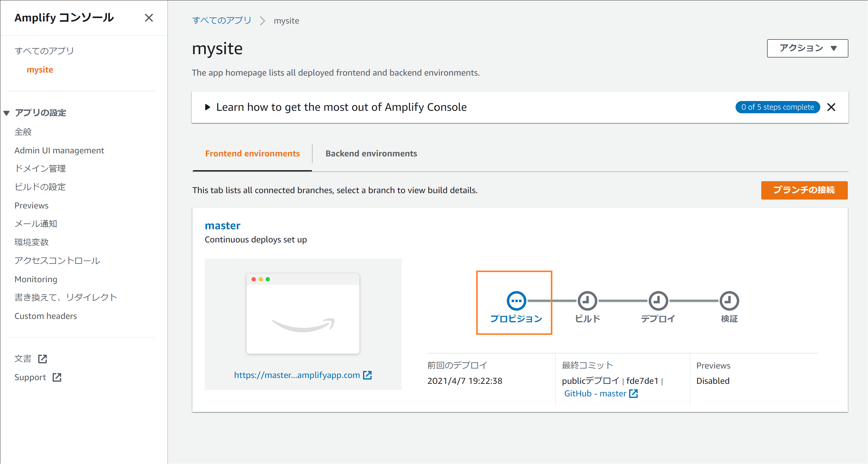Viewport: 868px width, 464px height.
Task: Click external link icon next to 文書
Action: 43,359
